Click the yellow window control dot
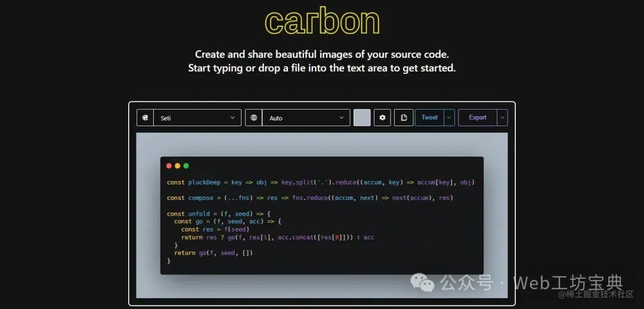The width and height of the screenshot is (644, 309). [178, 166]
